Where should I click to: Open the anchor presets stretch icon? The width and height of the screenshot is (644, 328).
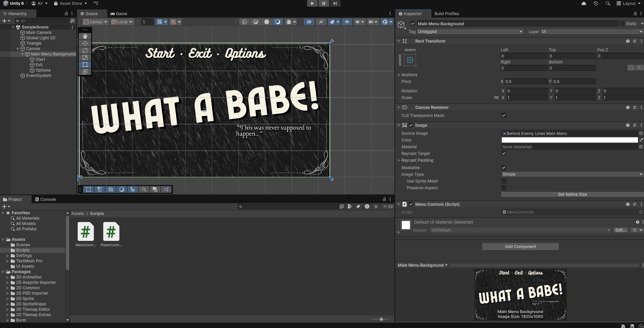click(410, 60)
